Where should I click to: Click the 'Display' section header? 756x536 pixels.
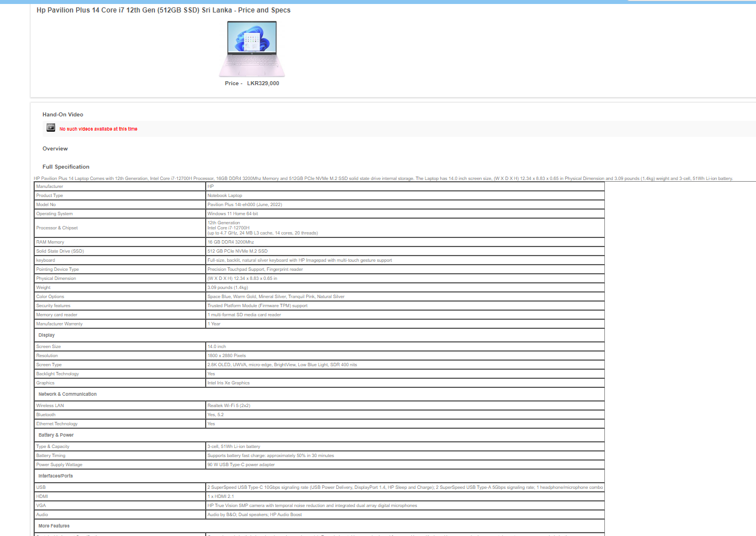click(47, 335)
